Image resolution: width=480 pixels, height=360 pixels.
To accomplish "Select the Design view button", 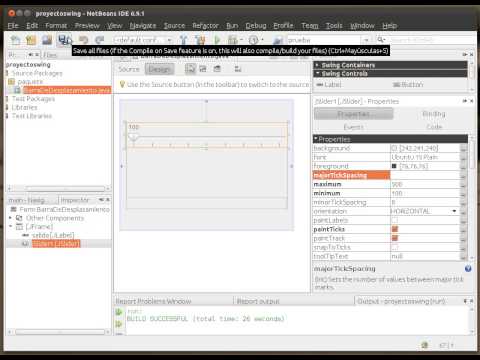I will 159,69.
